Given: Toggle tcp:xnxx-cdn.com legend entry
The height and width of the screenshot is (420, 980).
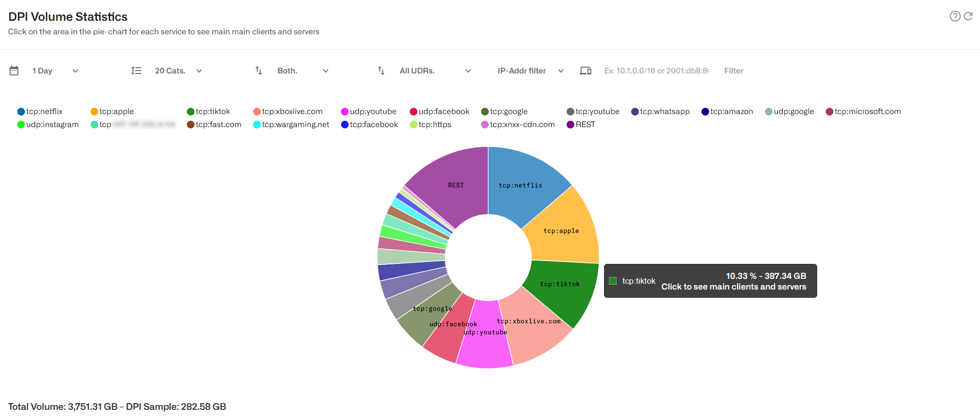Looking at the screenshot, I should (518, 124).
